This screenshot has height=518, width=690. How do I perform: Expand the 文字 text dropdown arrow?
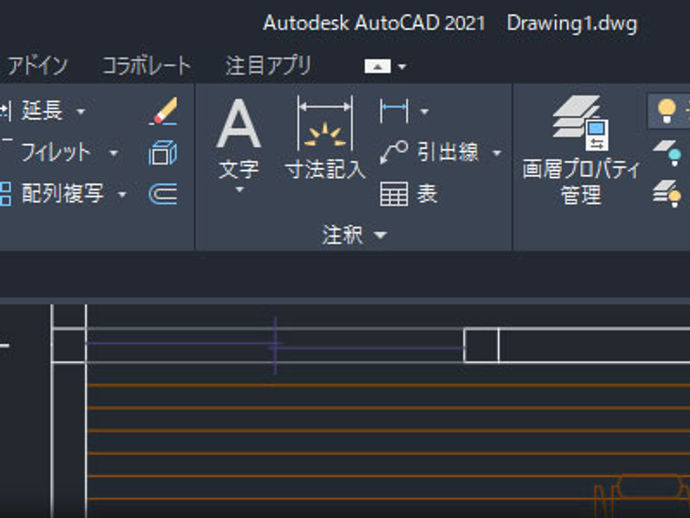point(239,190)
